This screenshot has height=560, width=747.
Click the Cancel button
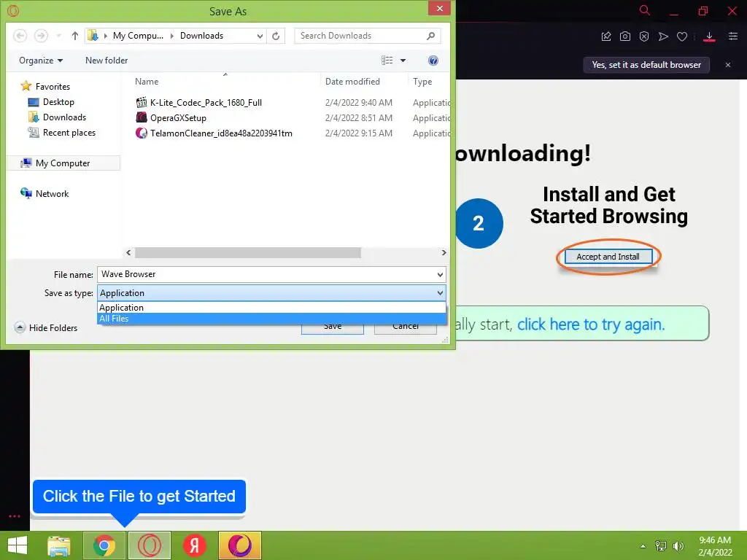click(x=406, y=329)
